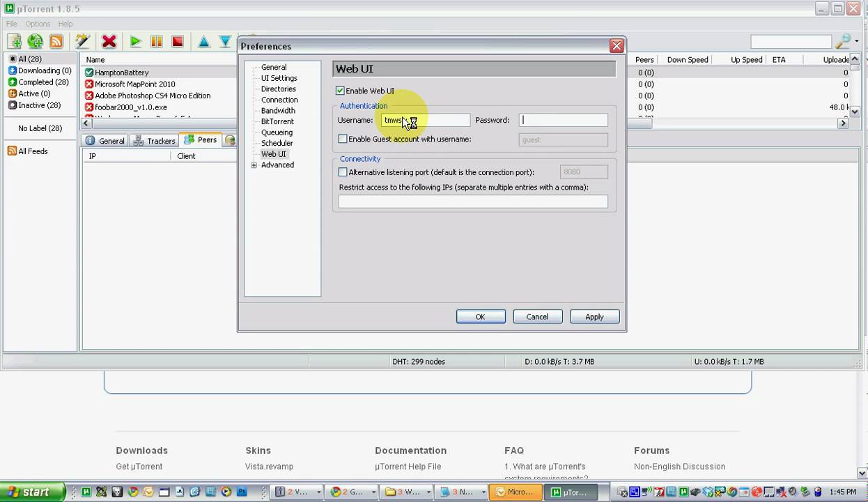Screen dimensions: 868x502
Task: Click the red Stop torrent icon
Action: pos(177,42)
